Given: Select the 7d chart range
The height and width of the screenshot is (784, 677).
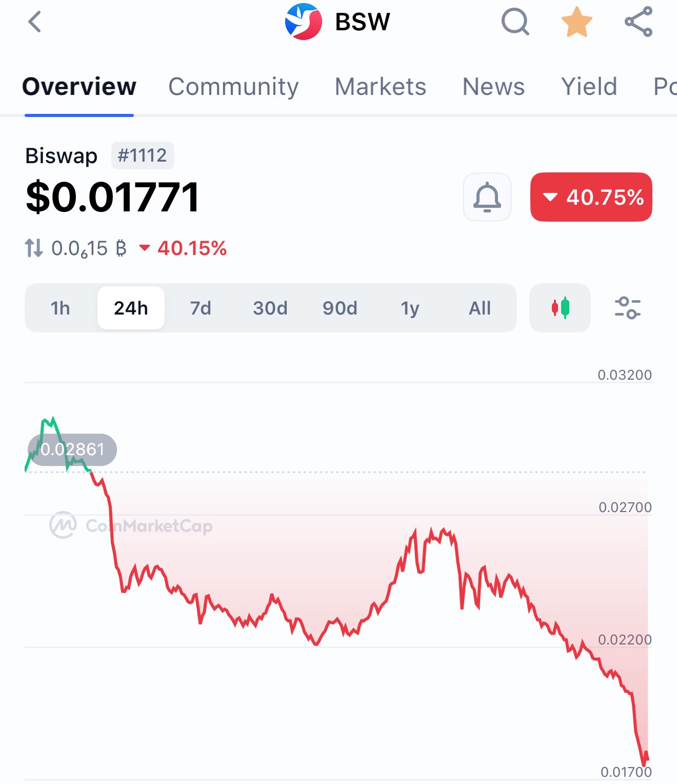Looking at the screenshot, I should click(x=201, y=308).
